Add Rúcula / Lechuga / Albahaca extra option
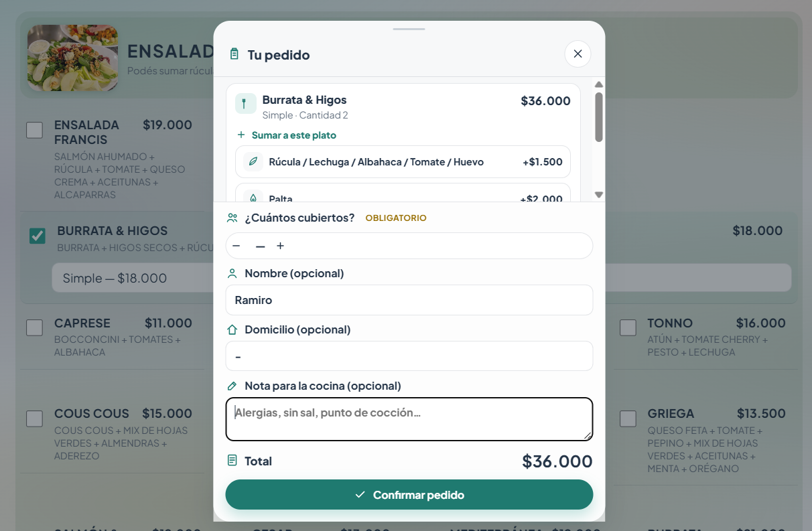812x531 pixels. click(403, 162)
